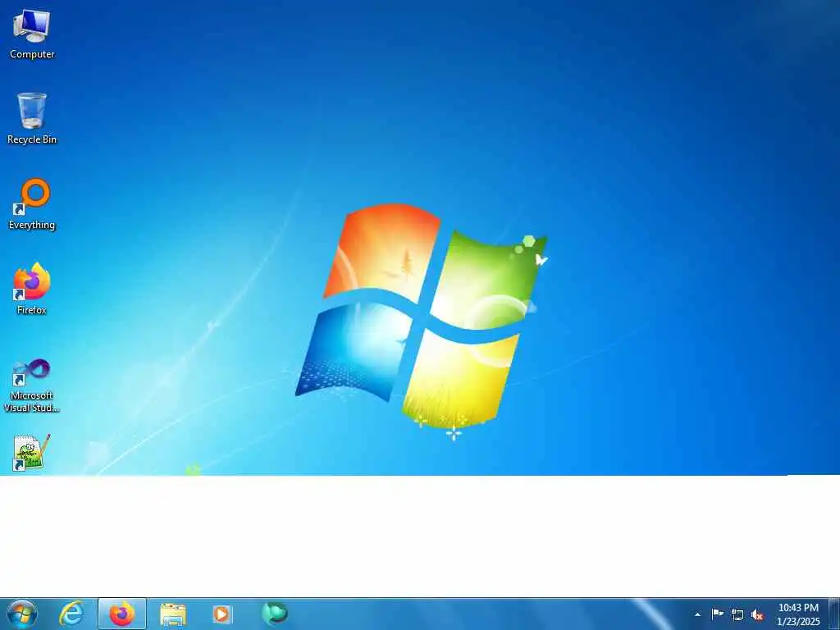The image size is (840, 630).
Task: Select the Computer desktop icon
Action: coord(32,34)
